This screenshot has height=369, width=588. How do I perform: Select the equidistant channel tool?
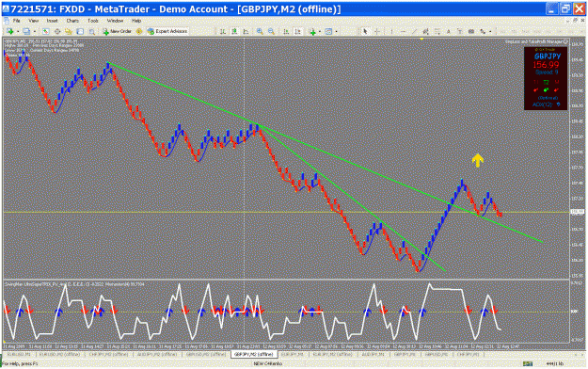425,31
